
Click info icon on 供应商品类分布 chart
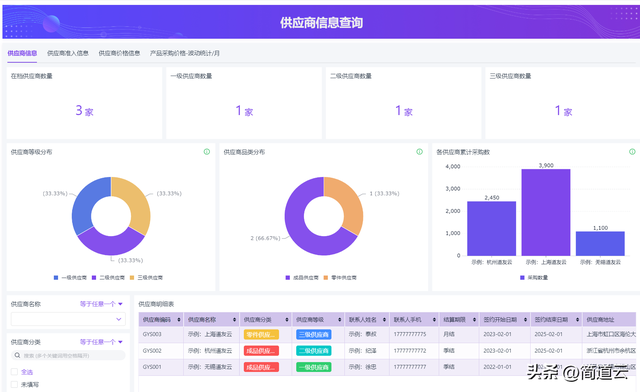pos(420,152)
